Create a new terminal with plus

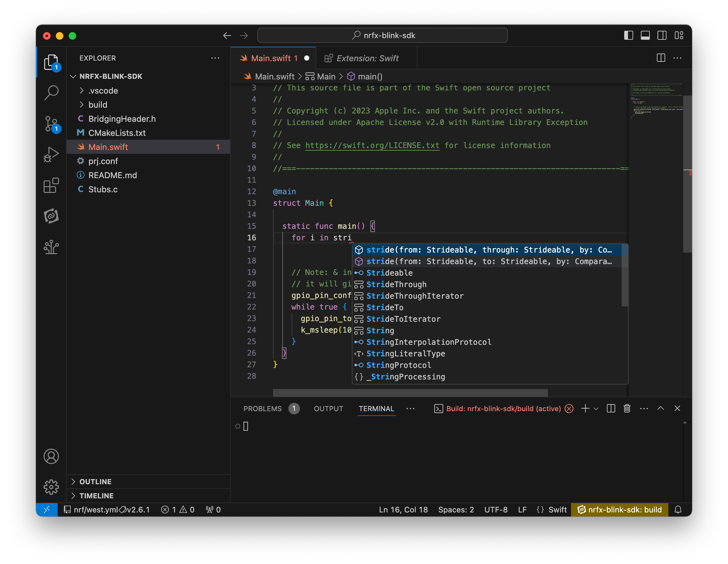tap(585, 408)
